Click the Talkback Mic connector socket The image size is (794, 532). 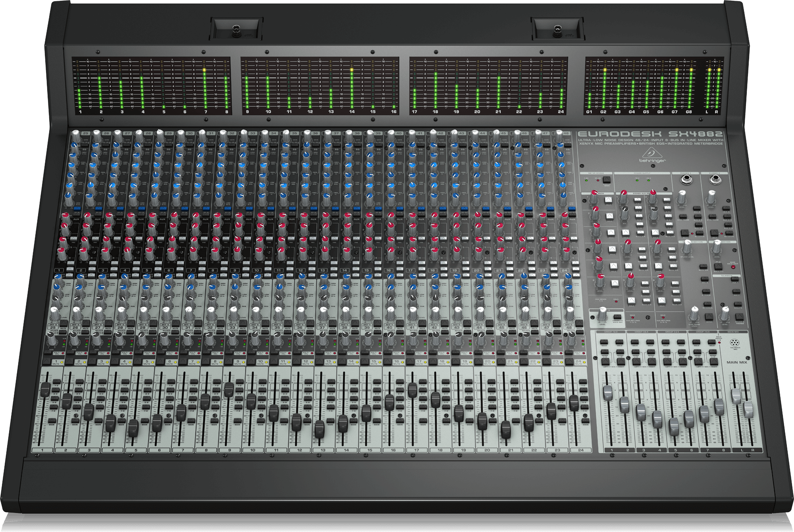tap(734, 342)
